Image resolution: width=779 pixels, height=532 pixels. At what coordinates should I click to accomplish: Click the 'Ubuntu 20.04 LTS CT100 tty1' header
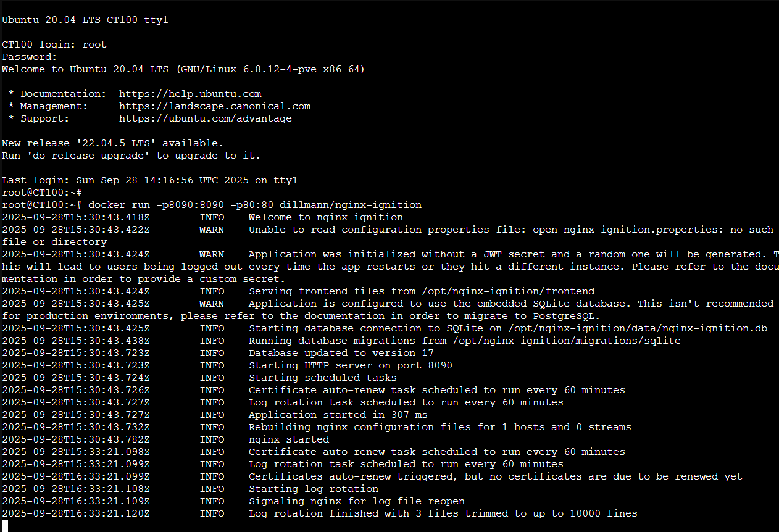(85, 20)
